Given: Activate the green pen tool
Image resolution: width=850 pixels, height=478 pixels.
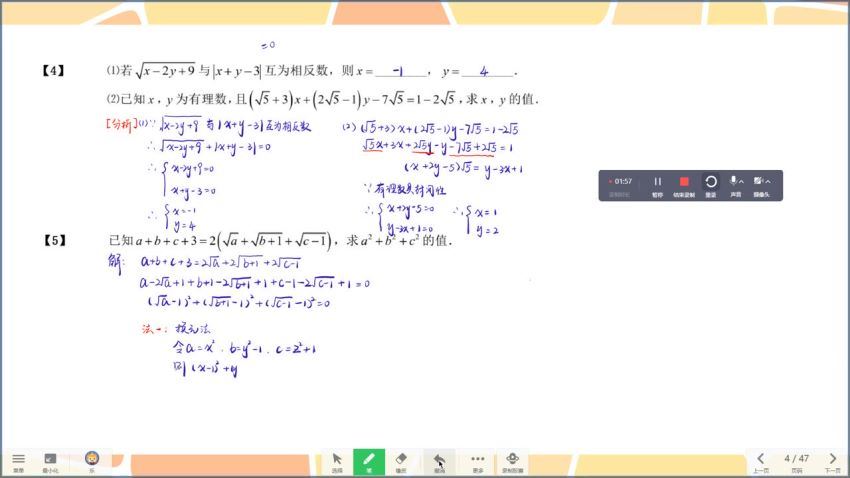Looking at the screenshot, I should point(368,460).
